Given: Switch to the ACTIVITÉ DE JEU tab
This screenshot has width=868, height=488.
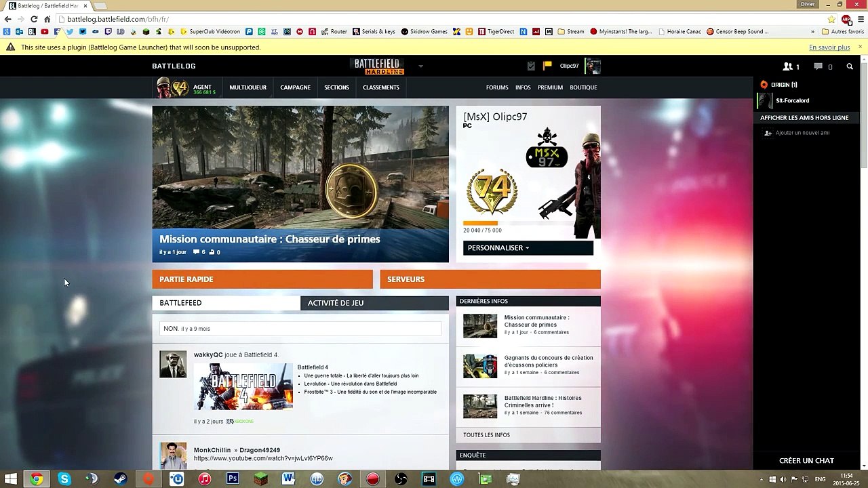Looking at the screenshot, I should pos(374,303).
